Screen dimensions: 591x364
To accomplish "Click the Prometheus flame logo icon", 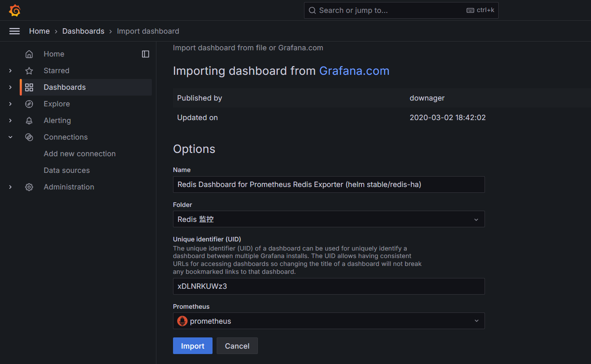I will pyautogui.click(x=182, y=321).
